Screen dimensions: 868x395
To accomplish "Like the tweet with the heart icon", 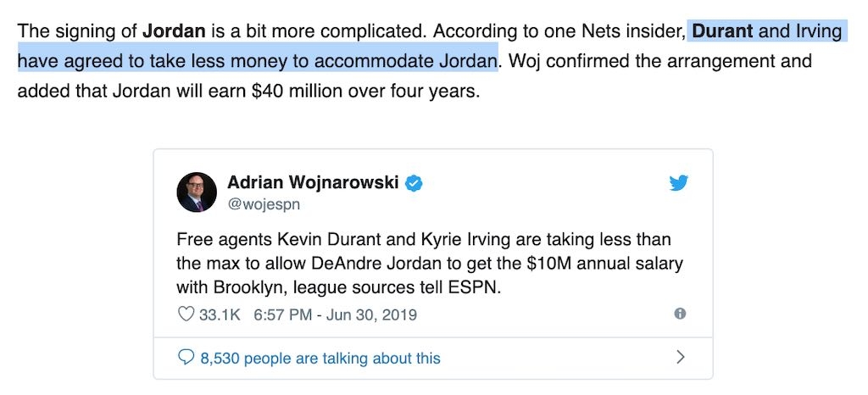I will coord(186,314).
